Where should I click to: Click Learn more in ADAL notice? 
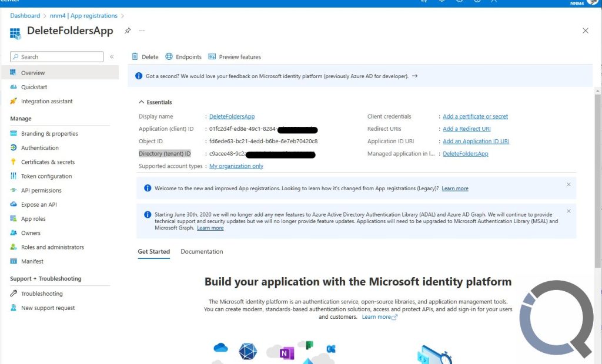click(210, 228)
